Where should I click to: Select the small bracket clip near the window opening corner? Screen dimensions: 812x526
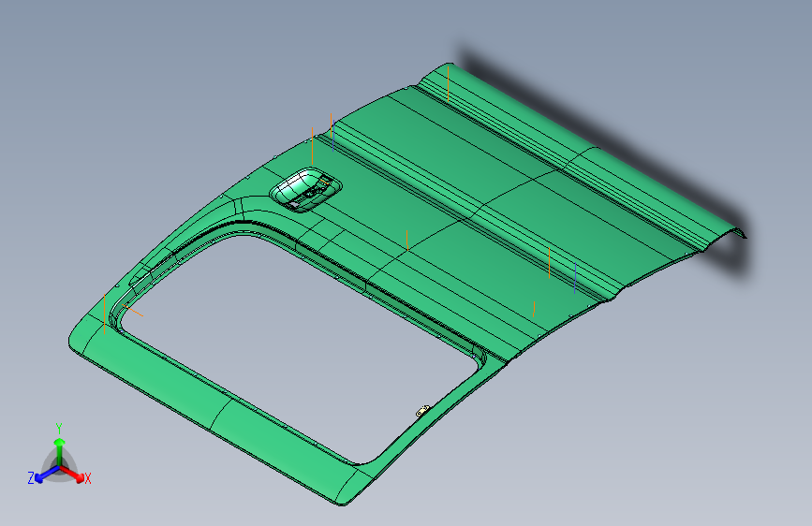pyautogui.click(x=423, y=411)
